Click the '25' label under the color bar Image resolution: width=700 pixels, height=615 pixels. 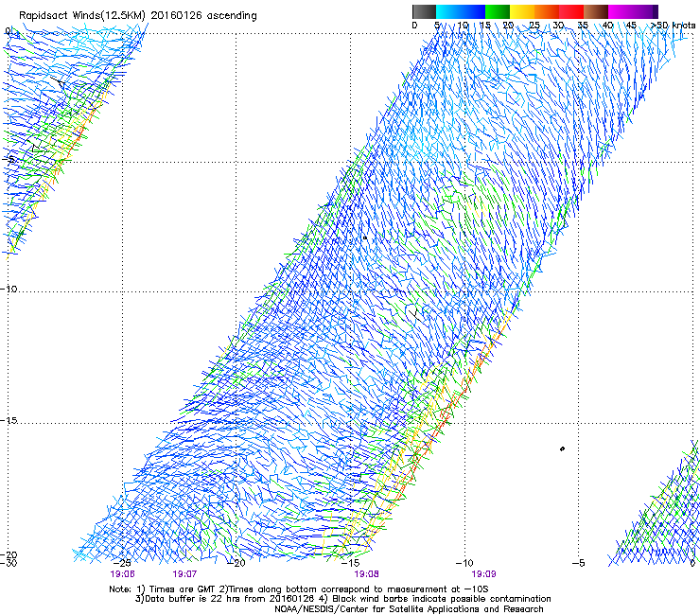click(534, 26)
